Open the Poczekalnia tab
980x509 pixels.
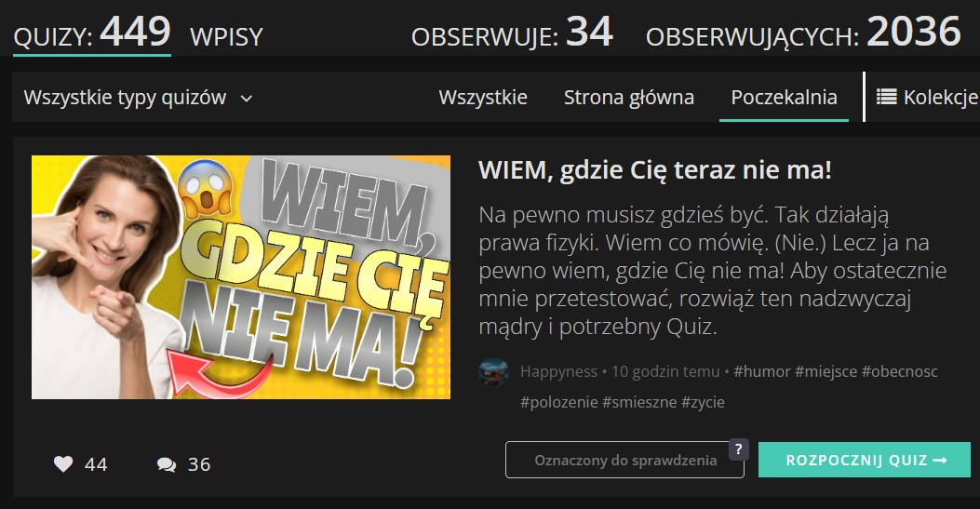click(x=784, y=98)
